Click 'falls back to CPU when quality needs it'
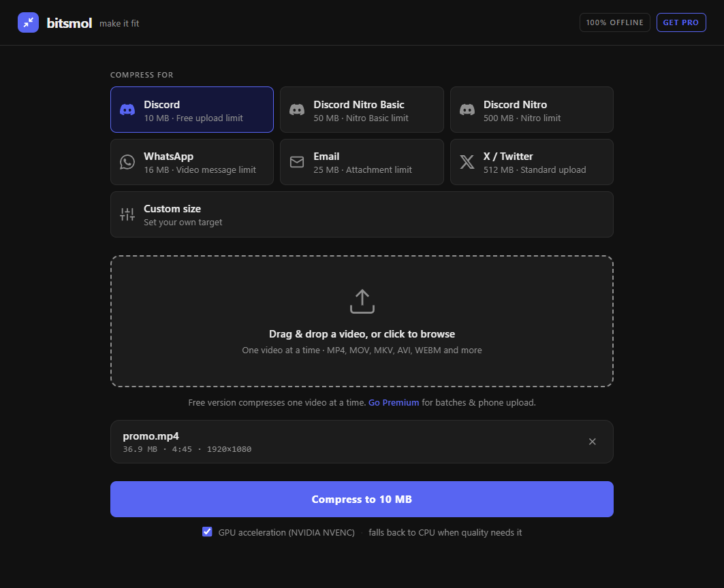Screen dimensions: 724x588 click(x=445, y=532)
